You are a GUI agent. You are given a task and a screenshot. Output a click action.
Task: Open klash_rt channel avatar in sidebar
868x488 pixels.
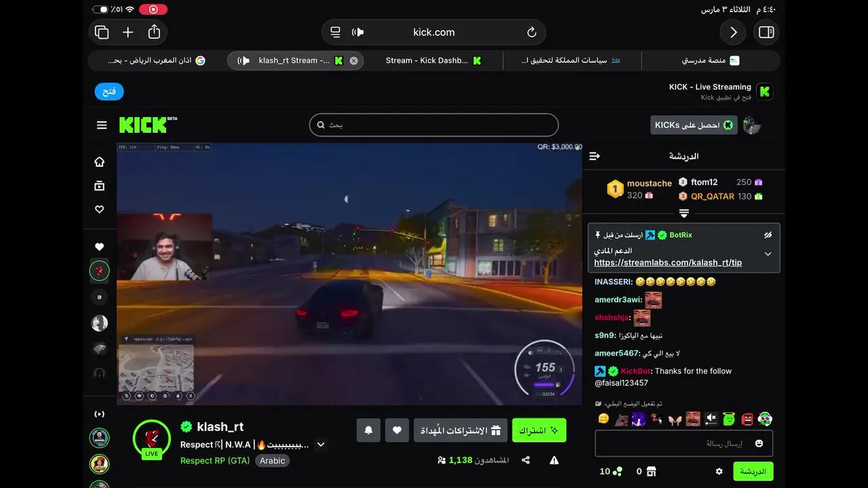tap(100, 271)
